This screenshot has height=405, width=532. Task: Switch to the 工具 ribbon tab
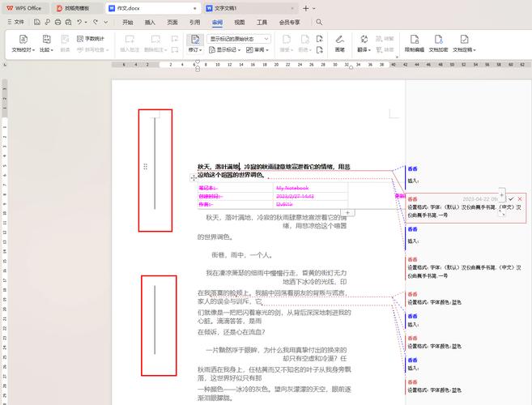(262, 23)
